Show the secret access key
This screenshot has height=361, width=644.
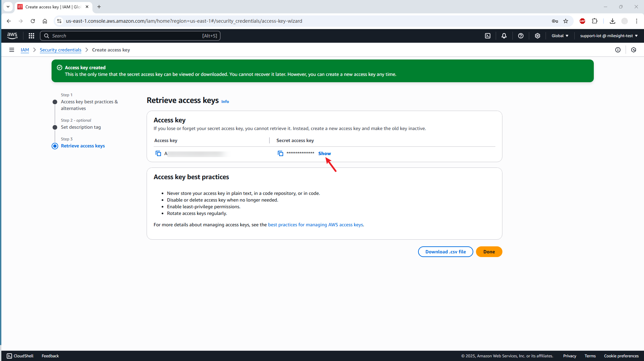click(324, 153)
